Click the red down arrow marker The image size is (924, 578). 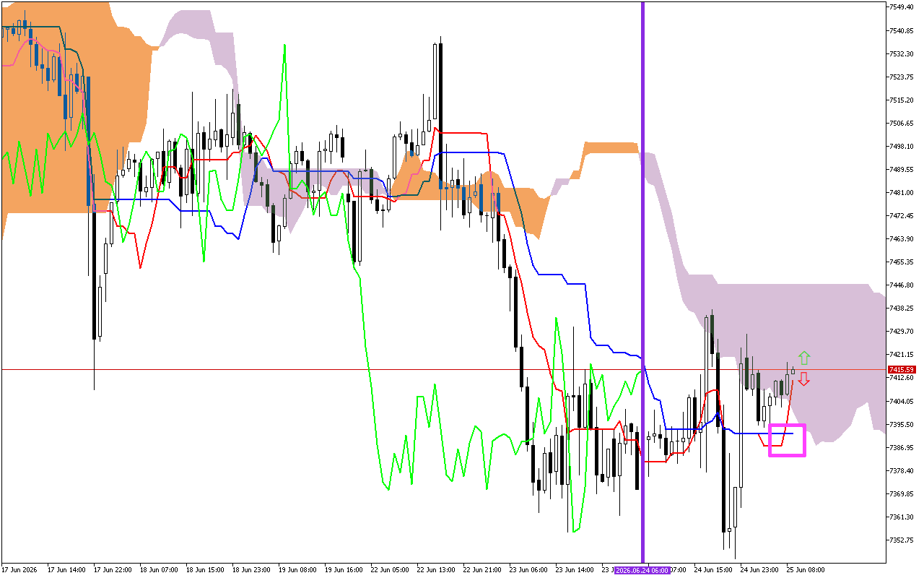pos(803,379)
